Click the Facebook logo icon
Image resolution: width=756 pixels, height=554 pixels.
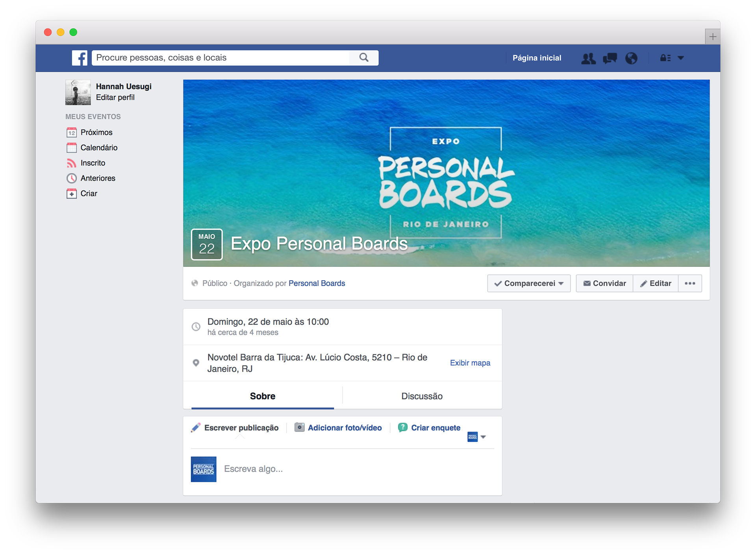click(80, 58)
